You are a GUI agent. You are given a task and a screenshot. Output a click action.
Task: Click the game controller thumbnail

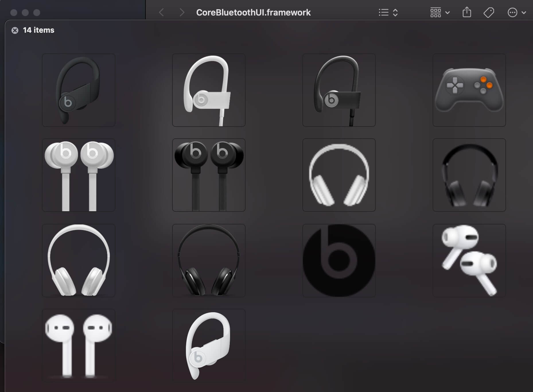coord(469,90)
